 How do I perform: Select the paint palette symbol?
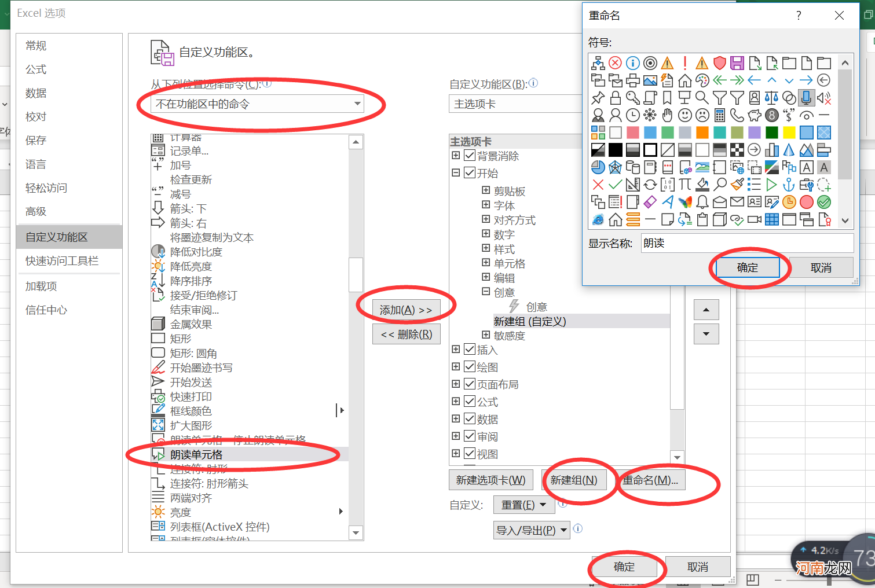pos(702,80)
